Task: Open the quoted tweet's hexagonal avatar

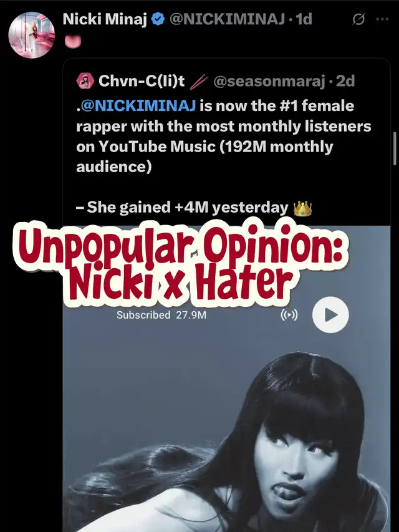Action: tap(85, 82)
